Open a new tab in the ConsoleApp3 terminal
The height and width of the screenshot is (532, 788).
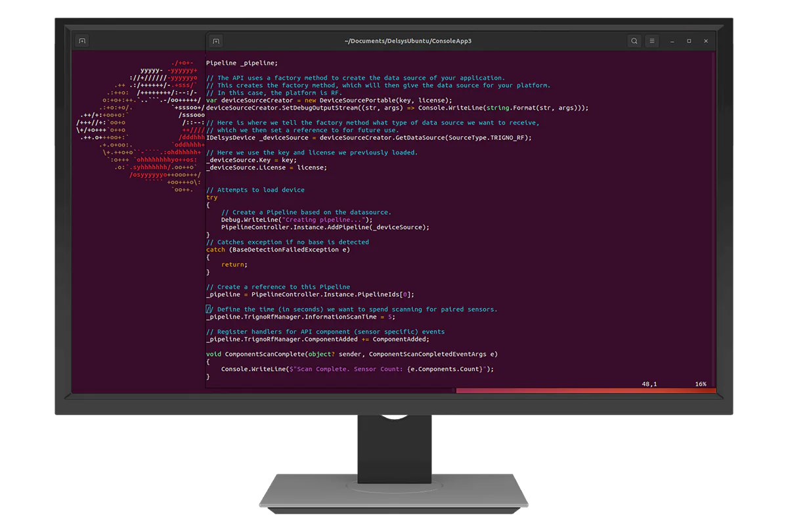(x=215, y=41)
